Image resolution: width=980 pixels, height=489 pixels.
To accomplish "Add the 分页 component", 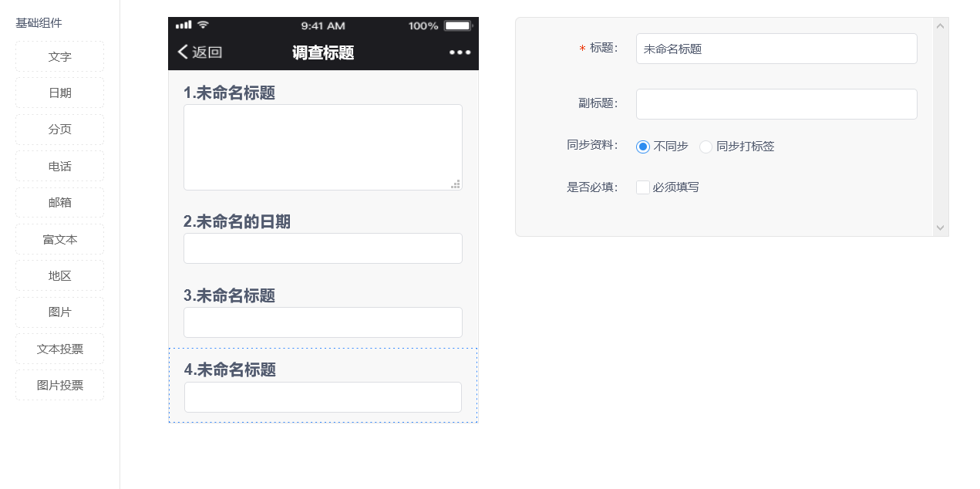I will click(59, 130).
